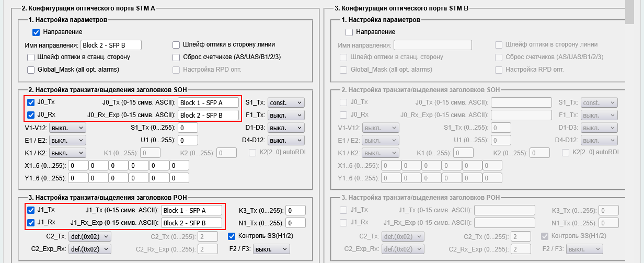Uncheck the J1_Rx checkbox in STM A
Image resolution: width=644 pixels, height=263 pixels.
tap(31, 223)
